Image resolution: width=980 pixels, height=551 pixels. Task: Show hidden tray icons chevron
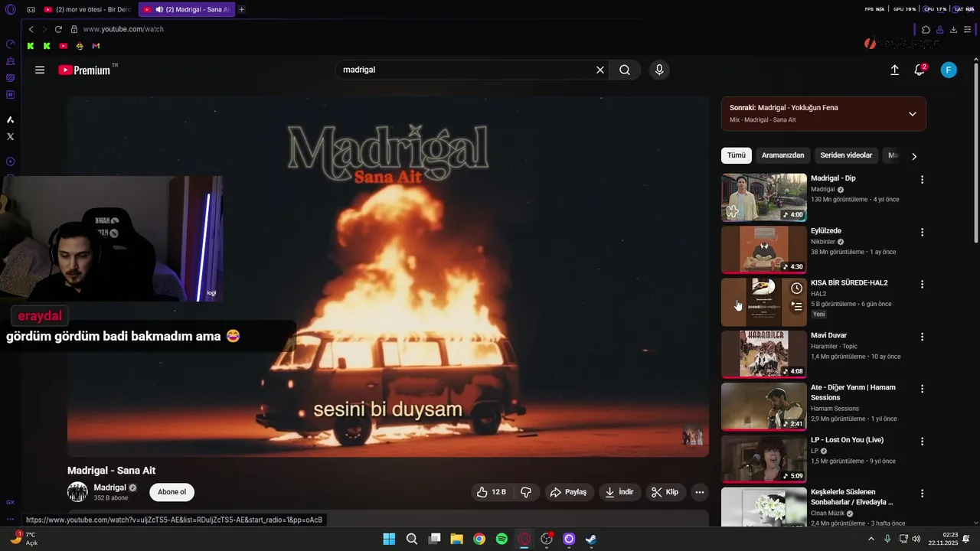[x=871, y=539]
